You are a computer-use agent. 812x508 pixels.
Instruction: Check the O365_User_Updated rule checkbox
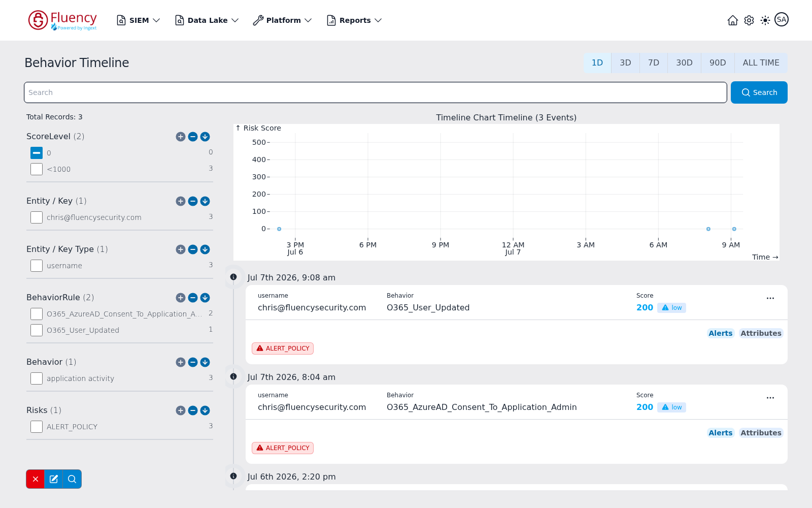[x=37, y=330]
